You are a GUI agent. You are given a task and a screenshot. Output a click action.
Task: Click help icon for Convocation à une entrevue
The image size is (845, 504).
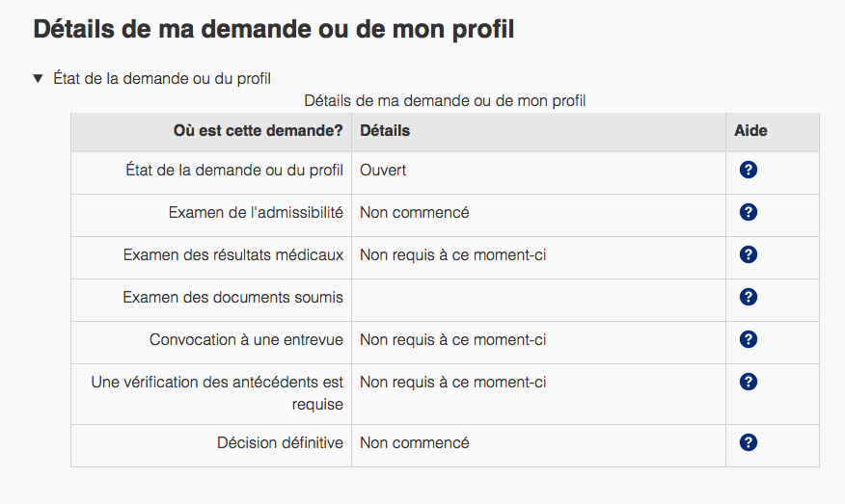tap(748, 339)
